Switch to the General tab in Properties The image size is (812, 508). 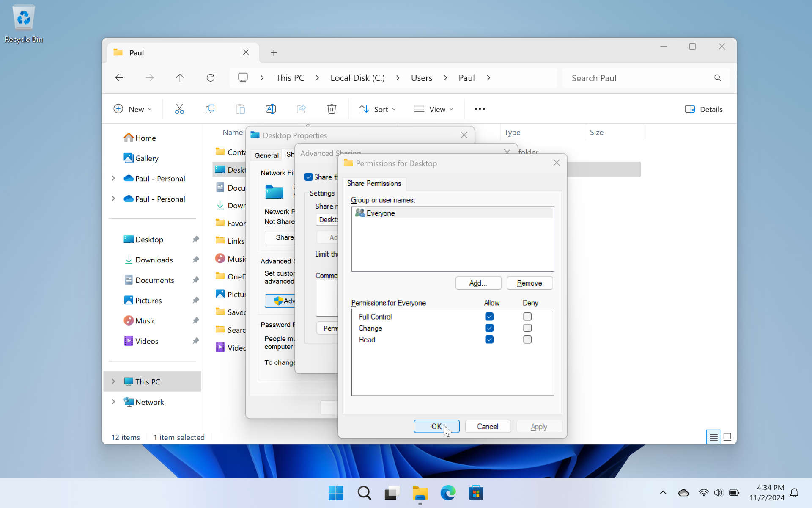point(266,155)
